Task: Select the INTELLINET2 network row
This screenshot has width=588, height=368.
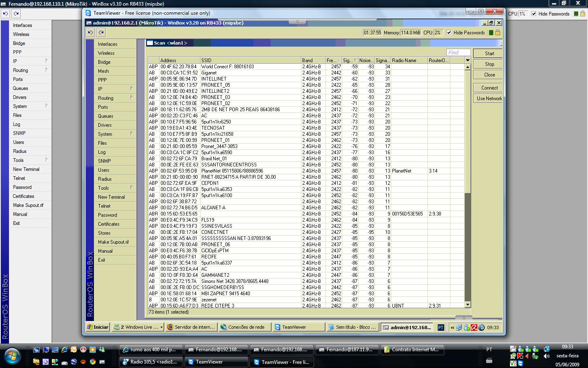Action: click(x=306, y=91)
